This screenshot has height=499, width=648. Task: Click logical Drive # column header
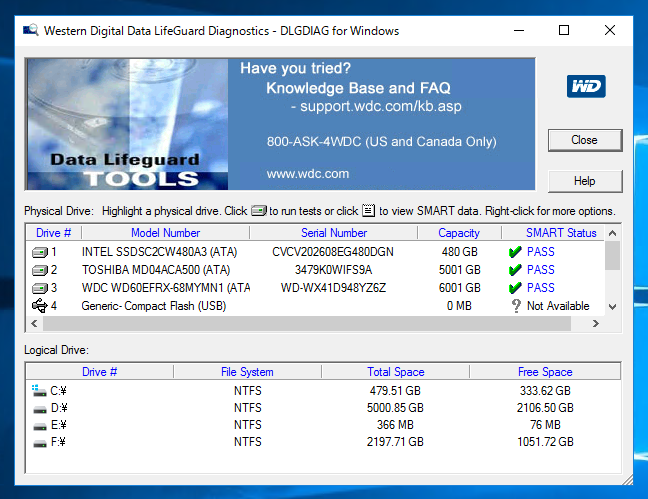tap(99, 372)
